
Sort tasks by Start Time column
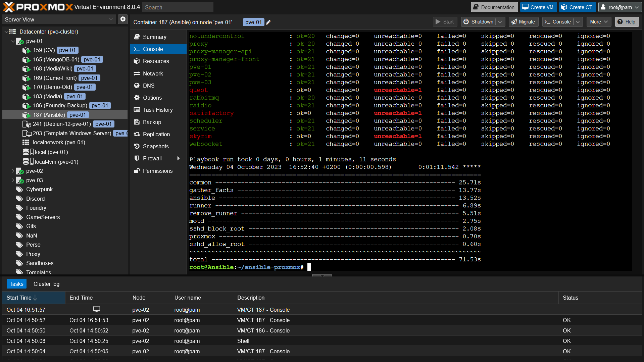coord(34,298)
